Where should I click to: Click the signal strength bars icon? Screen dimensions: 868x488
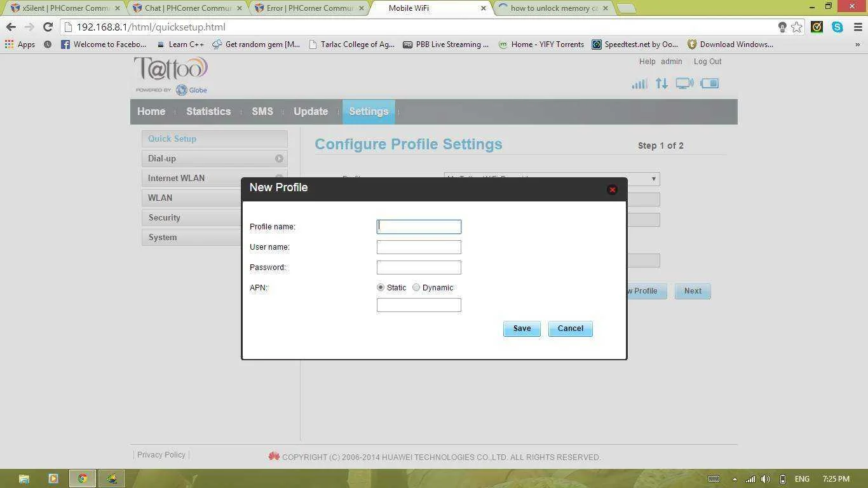(639, 83)
